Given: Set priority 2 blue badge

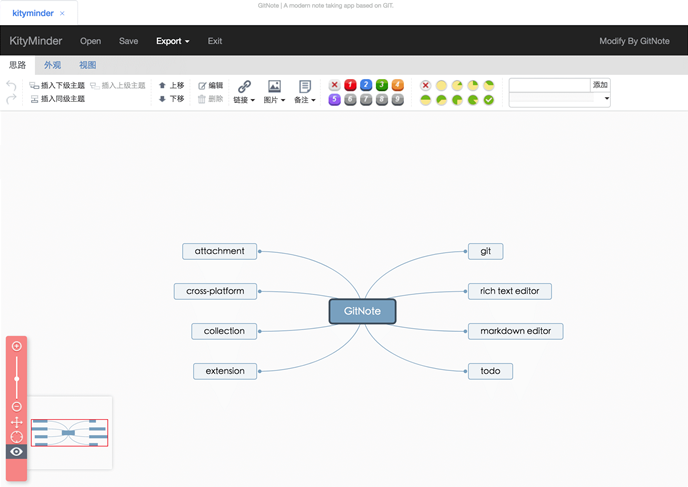Looking at the screenshot, I should point(366,85).
